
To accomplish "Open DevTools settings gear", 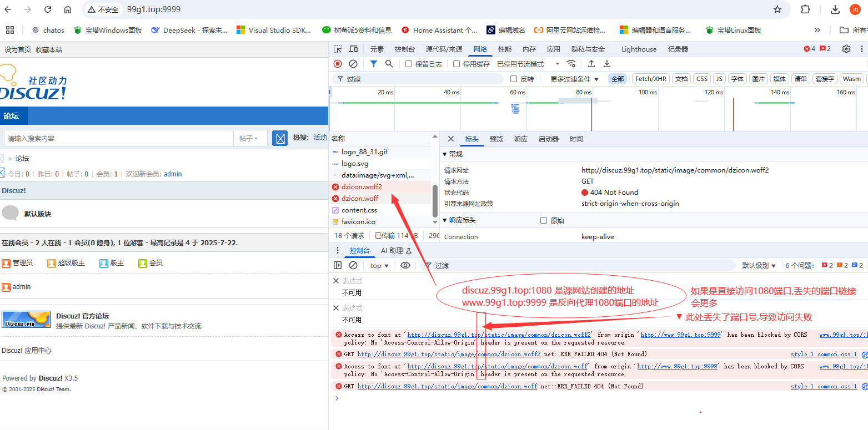I will click(x=846, y=49).
